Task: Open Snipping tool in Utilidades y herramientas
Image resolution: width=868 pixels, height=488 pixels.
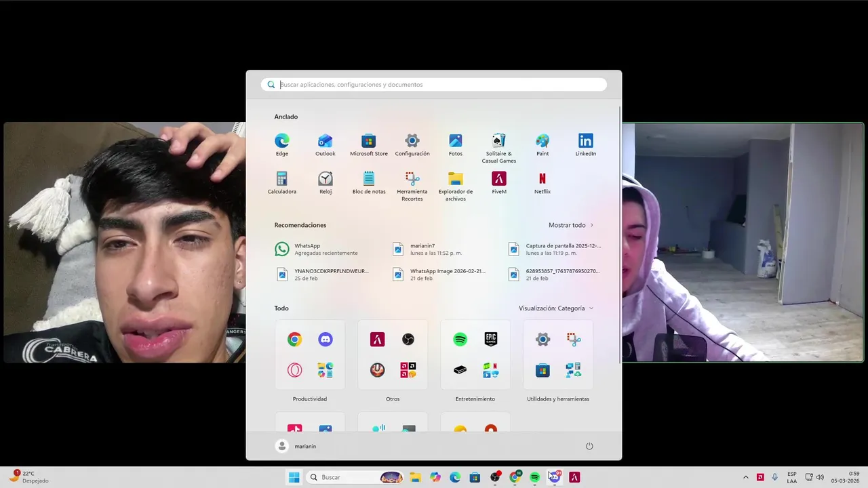Action: tap(574, 340)
